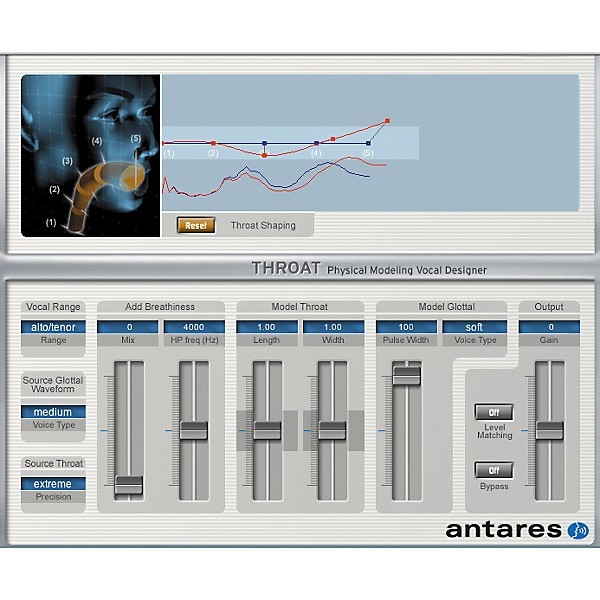Viewport: 600px width, 600px height.
Task: Open the alto/tenor Vocal Range selector
Action: 53,327
